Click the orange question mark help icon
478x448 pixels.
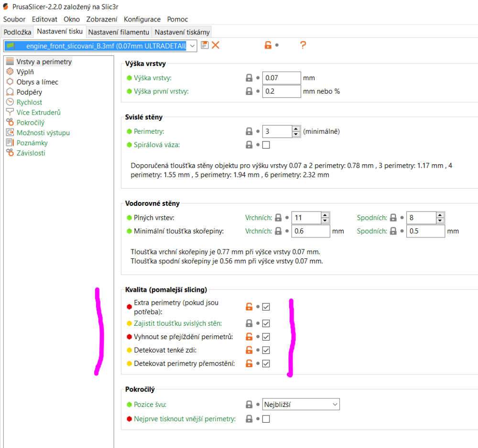(303, 45)
